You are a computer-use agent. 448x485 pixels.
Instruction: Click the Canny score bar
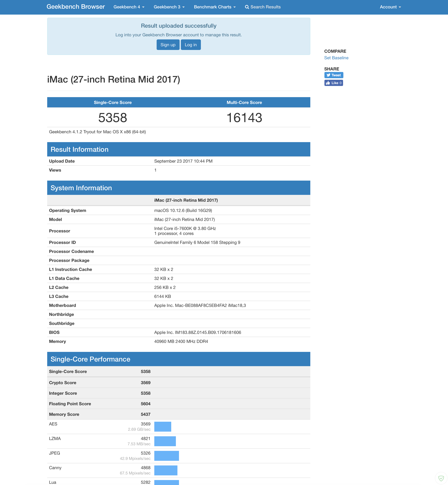[x=166, y=470]
